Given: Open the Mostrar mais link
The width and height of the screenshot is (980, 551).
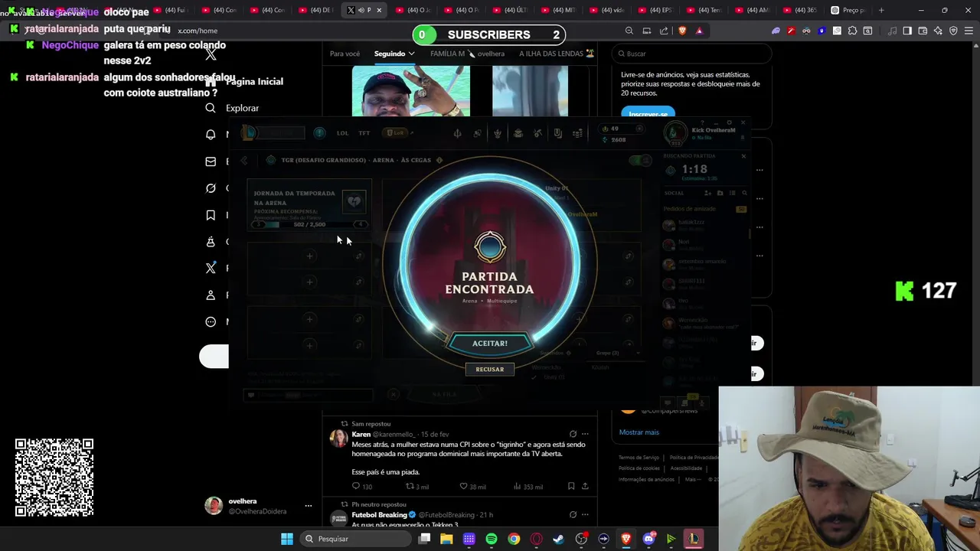Looking at the screenshot, I should click(639, 432).
